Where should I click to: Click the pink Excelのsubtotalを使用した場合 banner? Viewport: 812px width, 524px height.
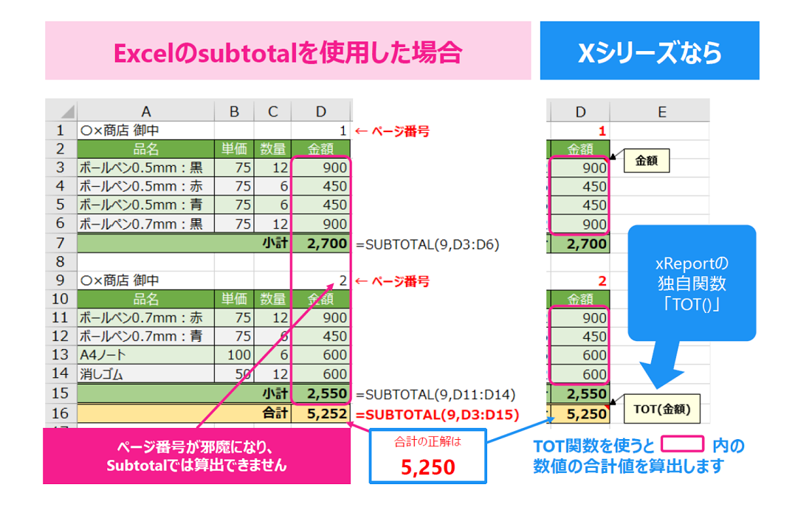click(x=288, y=51)
